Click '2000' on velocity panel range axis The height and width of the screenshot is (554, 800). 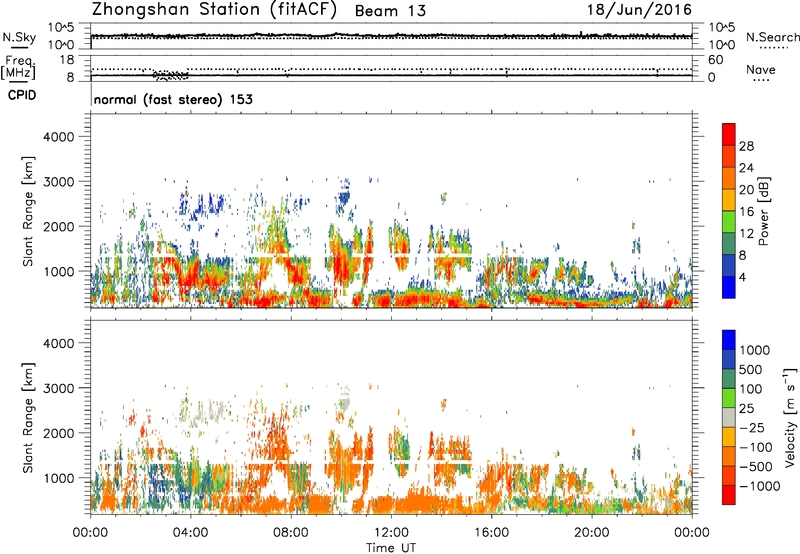(x=58, y=433)
